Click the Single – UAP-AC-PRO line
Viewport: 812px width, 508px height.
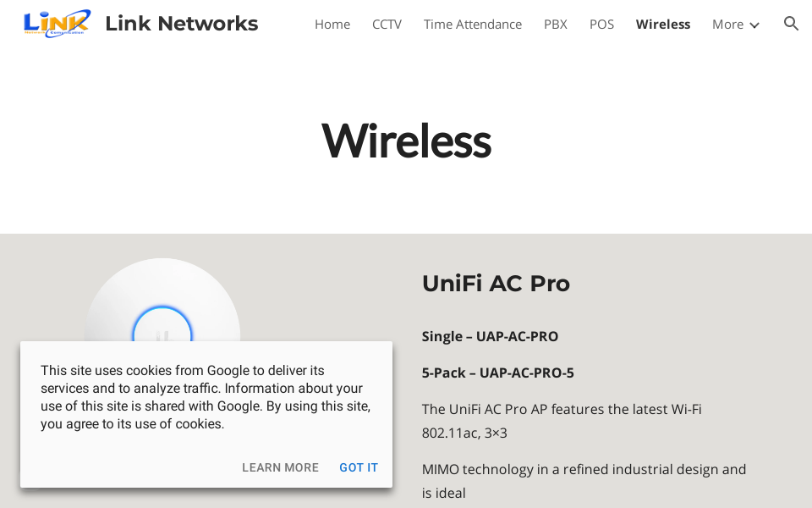(x=490, y=336)
